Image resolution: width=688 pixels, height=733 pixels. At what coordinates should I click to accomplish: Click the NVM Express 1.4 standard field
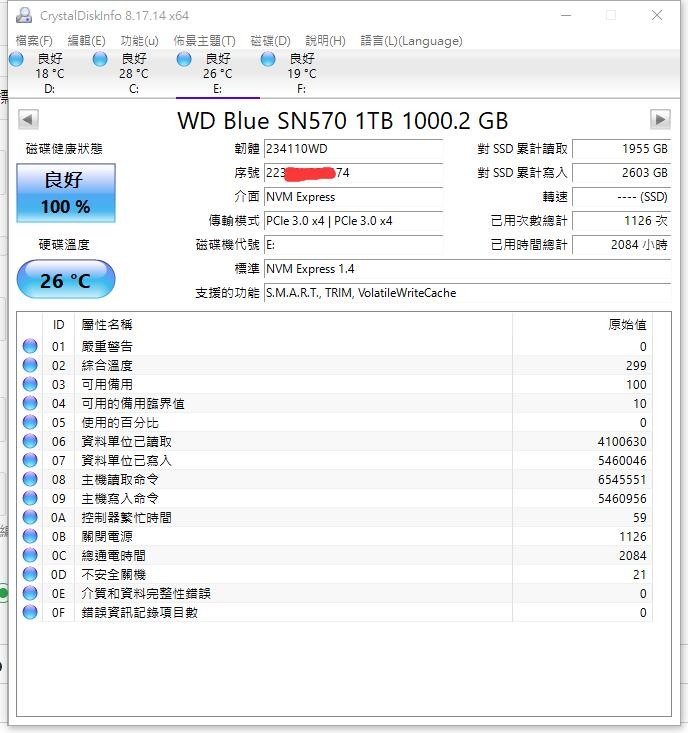coord(467,268)
